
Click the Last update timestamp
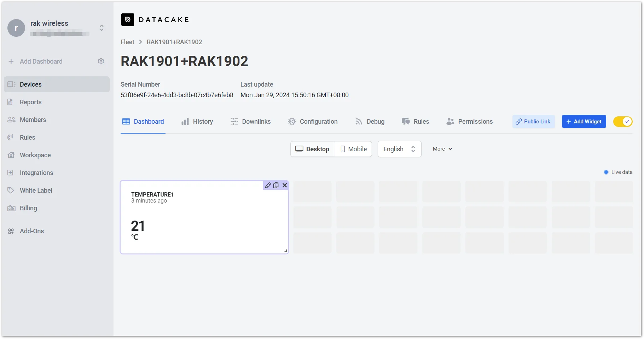point(295,95)
